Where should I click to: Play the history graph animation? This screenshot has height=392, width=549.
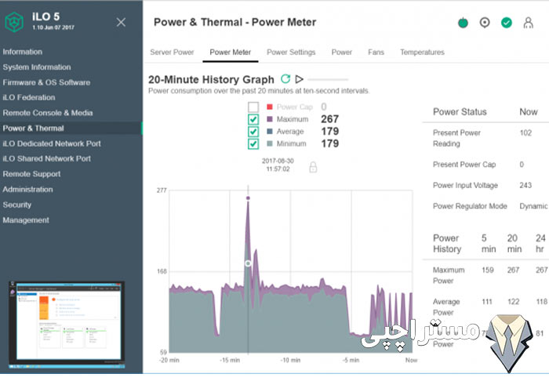click(300, 79)
